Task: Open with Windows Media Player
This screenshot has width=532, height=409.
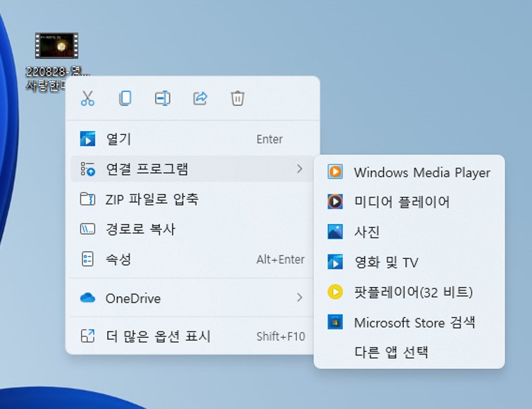Action: tap(409, 172)
